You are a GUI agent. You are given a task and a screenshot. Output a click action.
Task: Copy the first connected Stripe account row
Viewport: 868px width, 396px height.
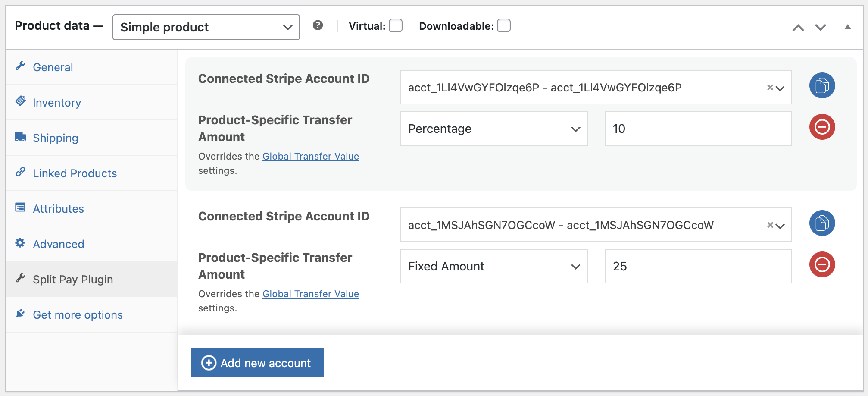point(822,85)
